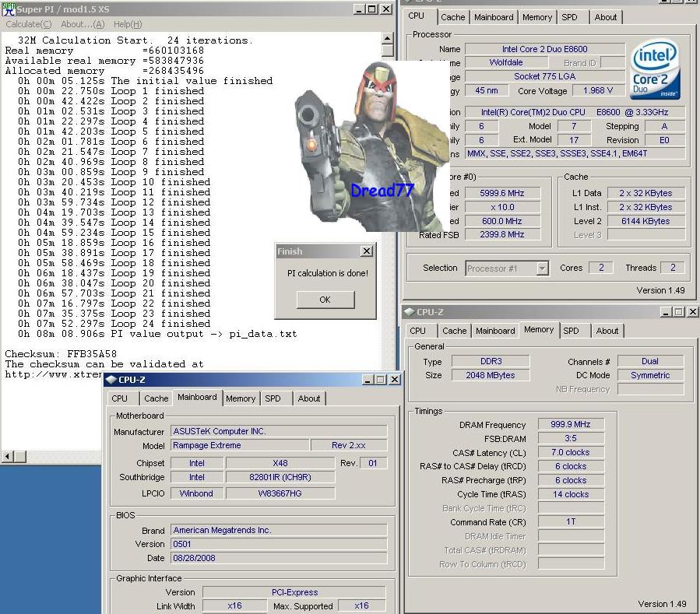
Task: Click graphic interface version PCI-Express
Action: tap(294, 592)
